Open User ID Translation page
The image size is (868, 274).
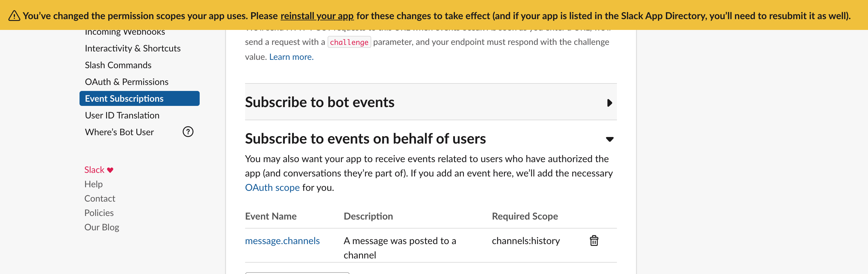click(122, 115)
